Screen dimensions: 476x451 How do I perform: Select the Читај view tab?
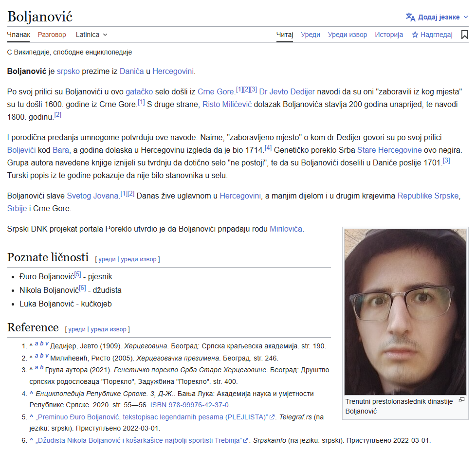[284, 35]
